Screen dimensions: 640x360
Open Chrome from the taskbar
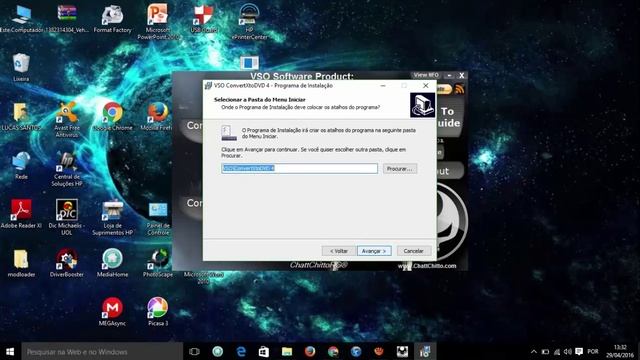point(333,351)
